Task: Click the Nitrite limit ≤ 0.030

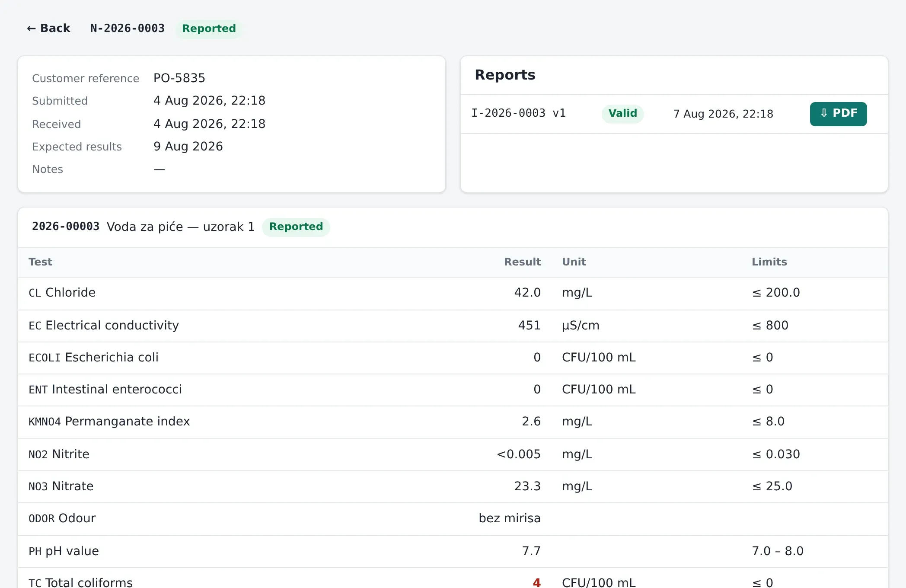Action: tap(776, 454)
